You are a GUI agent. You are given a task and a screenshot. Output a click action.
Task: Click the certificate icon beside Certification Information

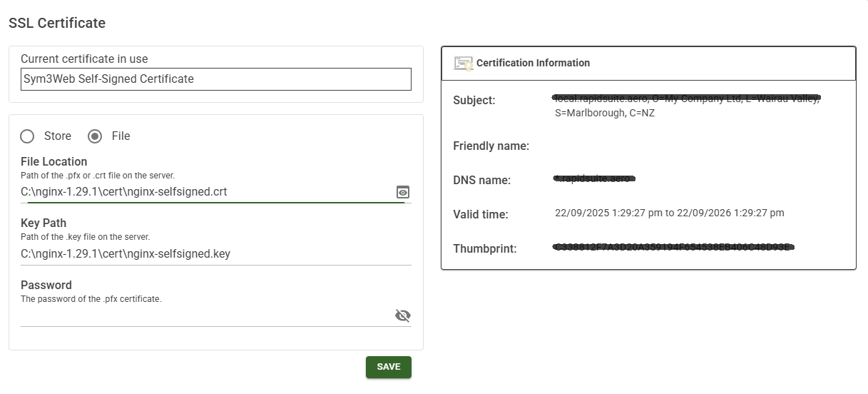pyautogui.click(x=464, y=63)
